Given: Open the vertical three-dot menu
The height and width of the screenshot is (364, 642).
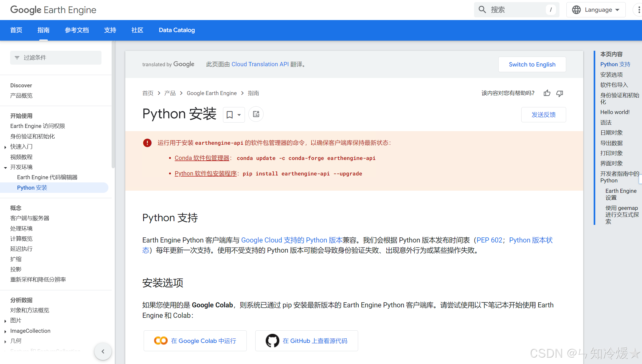Looking at the screenshot, I should [x=639, y=10].
